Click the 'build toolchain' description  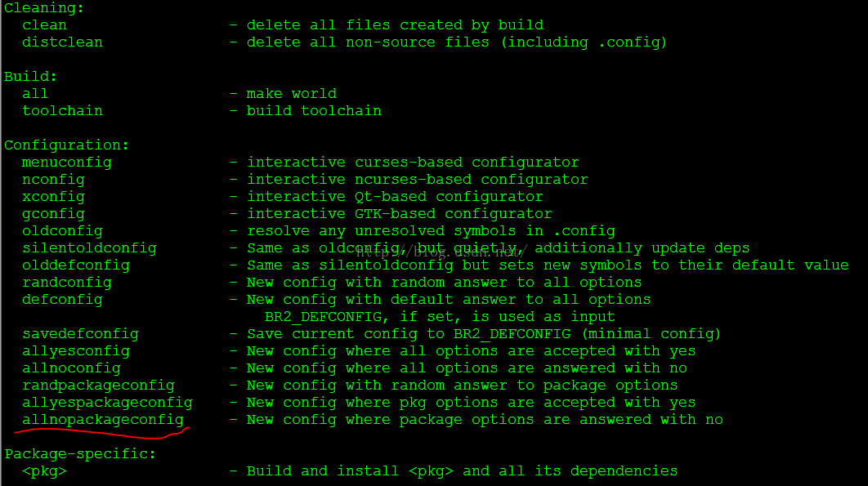point(314,111)
